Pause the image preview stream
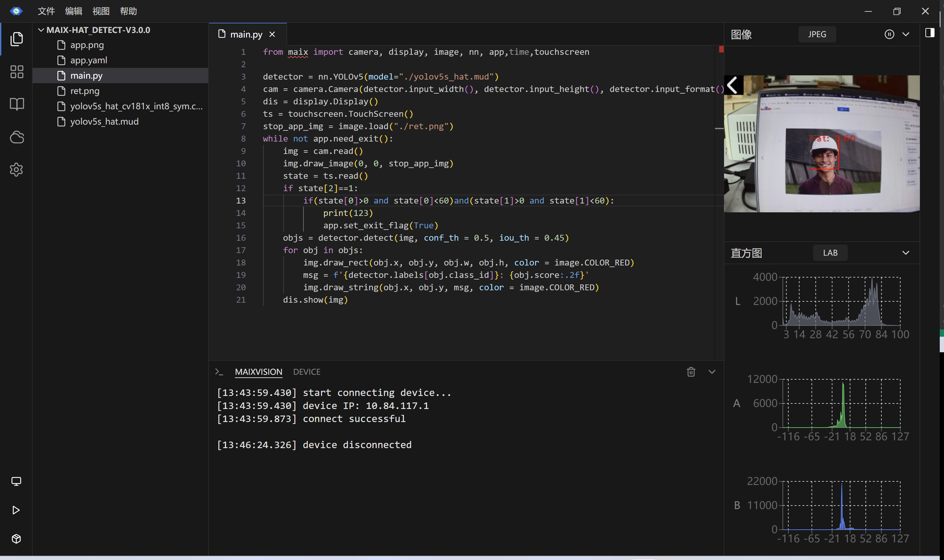Screen dimensions: 944x560 [889, 34]
